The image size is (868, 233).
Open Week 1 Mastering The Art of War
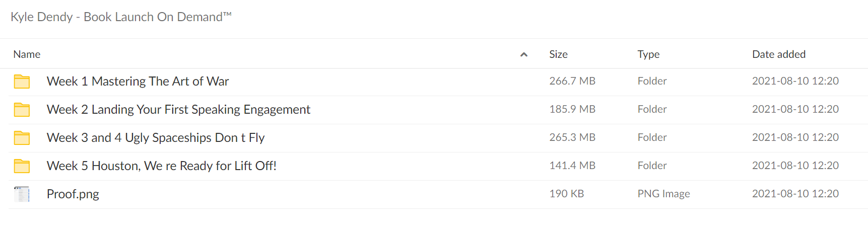pos(138,82)
